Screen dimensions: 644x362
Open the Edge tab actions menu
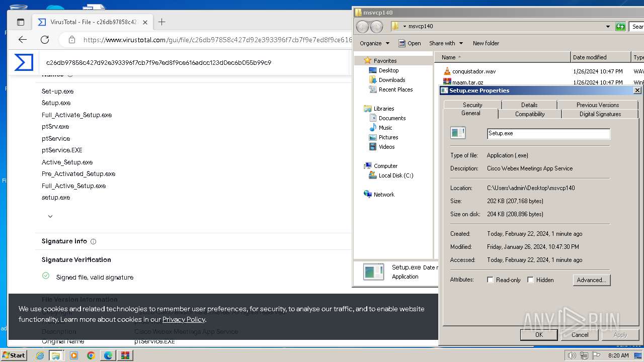[x=21, y=22]
